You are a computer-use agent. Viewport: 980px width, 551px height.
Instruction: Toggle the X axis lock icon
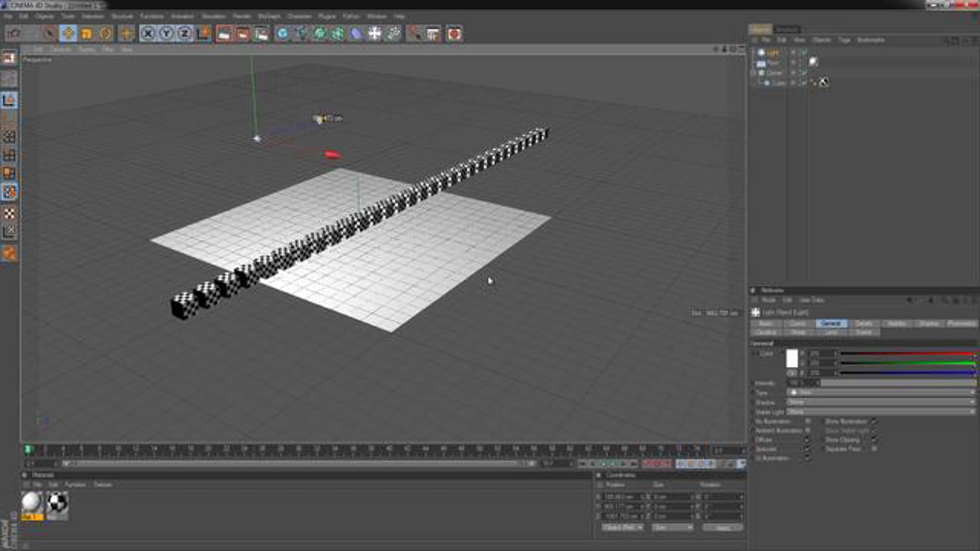[x=148, y=33]
